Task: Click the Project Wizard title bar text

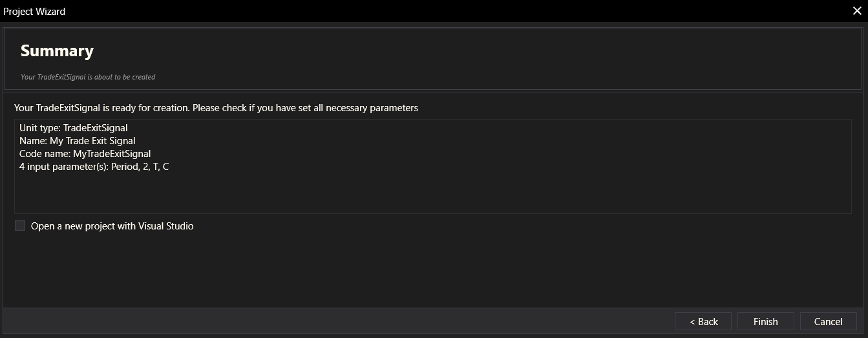Action: tap(34, 11)
